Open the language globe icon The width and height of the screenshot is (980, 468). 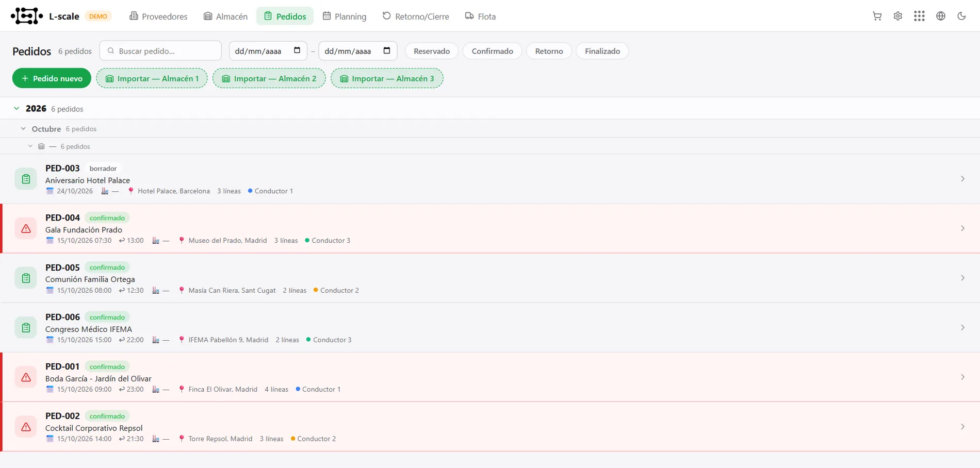941,16
